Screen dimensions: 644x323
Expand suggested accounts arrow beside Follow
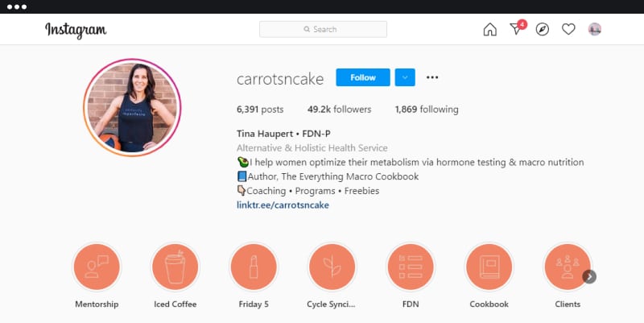pos(405,77)
